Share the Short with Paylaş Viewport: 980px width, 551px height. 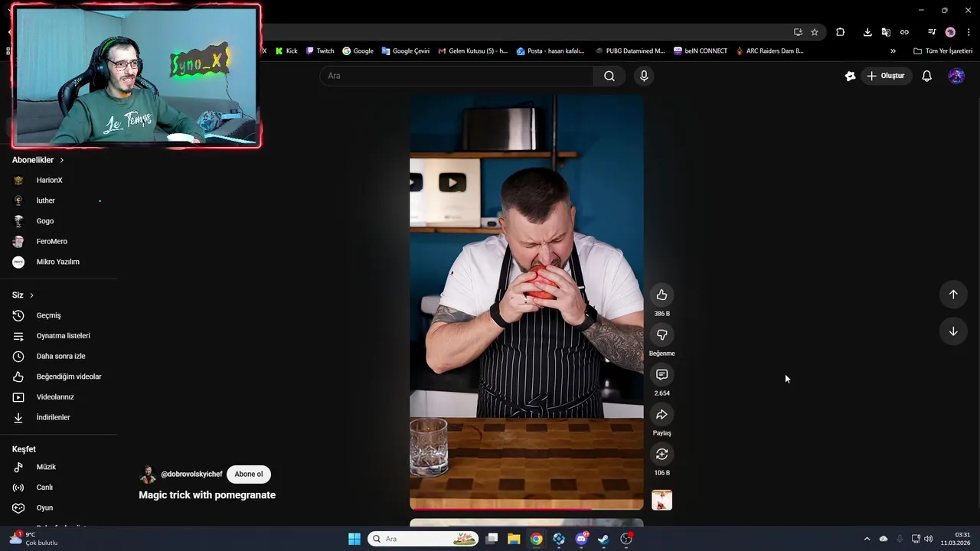(x=661, y=414)
